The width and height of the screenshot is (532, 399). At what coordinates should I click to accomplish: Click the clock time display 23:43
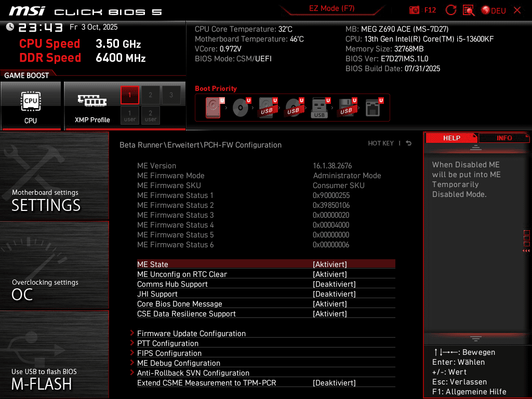point(41,28)
